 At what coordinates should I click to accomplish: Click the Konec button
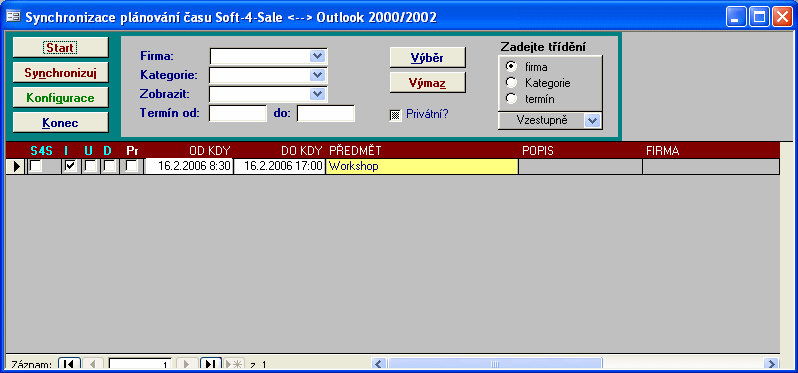(61, 123)
